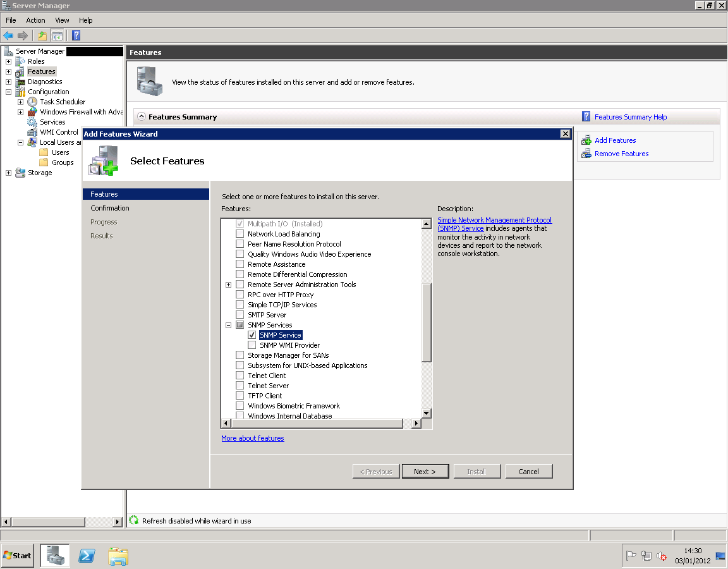Click the Local Users and Groups icon
The width and height of the screenshot is (728, 569).
32,143
